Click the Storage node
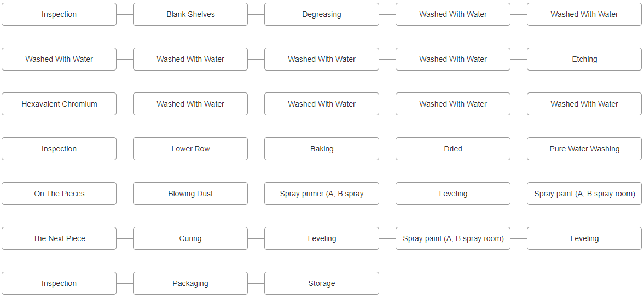Viewport: 644px width, 298px height. pos(322,283)
